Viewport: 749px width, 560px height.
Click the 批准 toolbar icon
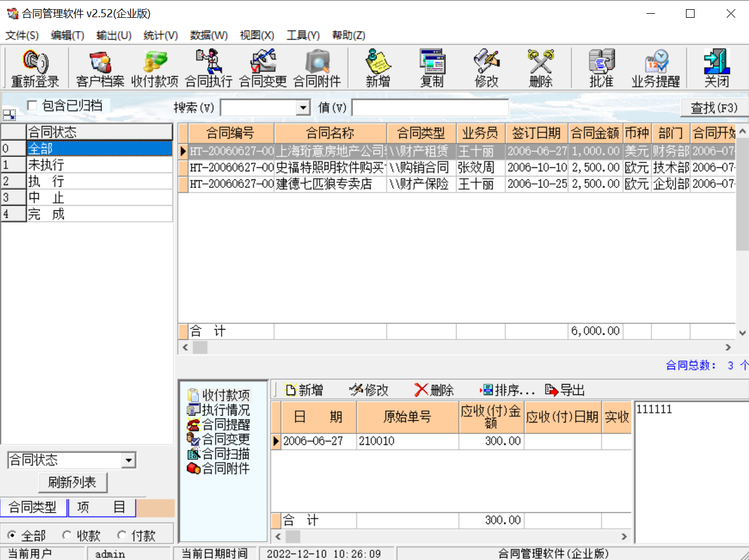click(601, 67)
